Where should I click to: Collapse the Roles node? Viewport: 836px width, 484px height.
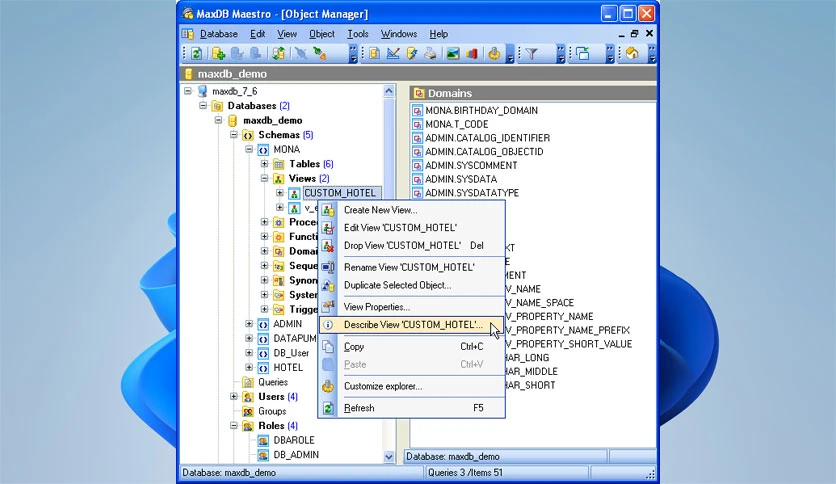point(234,425)
